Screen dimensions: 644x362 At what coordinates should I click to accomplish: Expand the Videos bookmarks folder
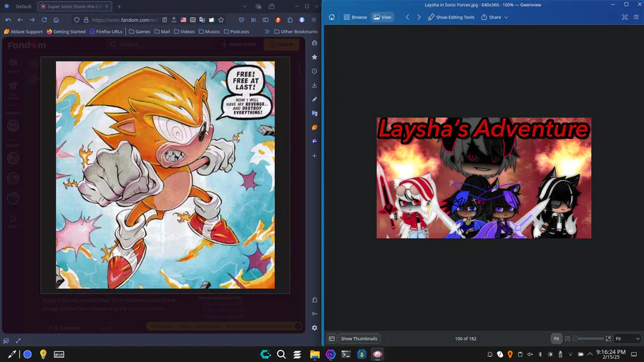point(184,31)
